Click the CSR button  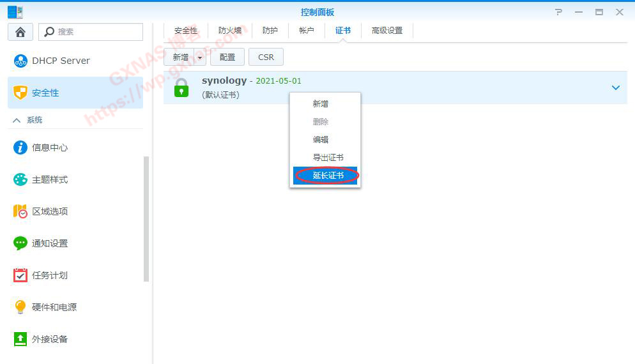point(266,57)
